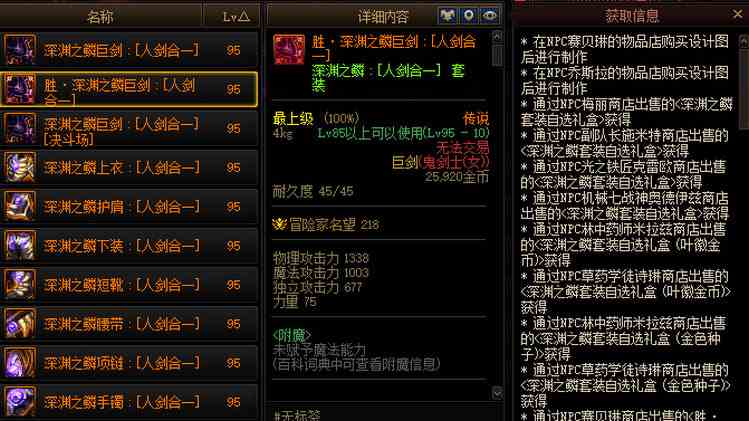Viewport: 749px width, 421px height.
Task: Close the 获取信息 panel
Action: coord(738,15)
